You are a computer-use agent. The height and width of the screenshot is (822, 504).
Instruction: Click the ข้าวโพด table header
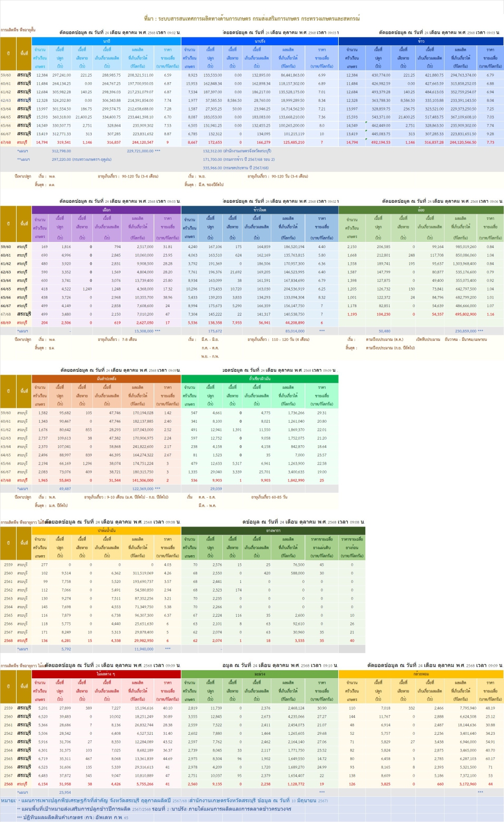coord(260,210)
